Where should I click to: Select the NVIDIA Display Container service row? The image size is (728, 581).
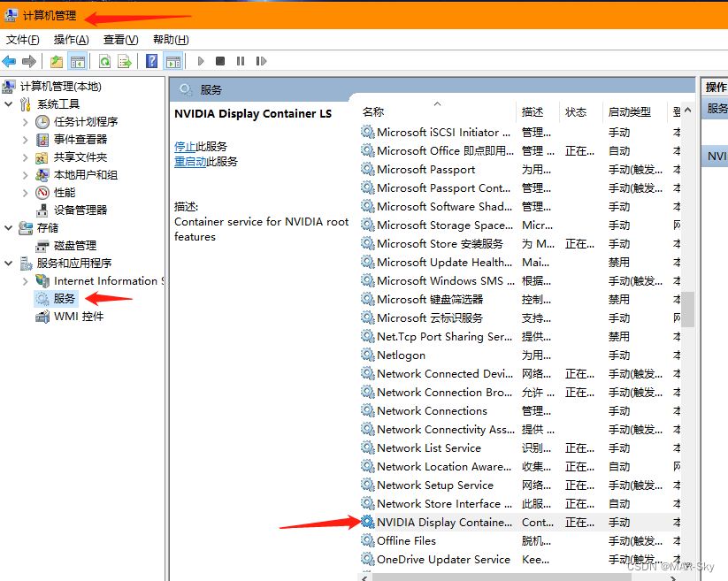(x=520, y=523)
